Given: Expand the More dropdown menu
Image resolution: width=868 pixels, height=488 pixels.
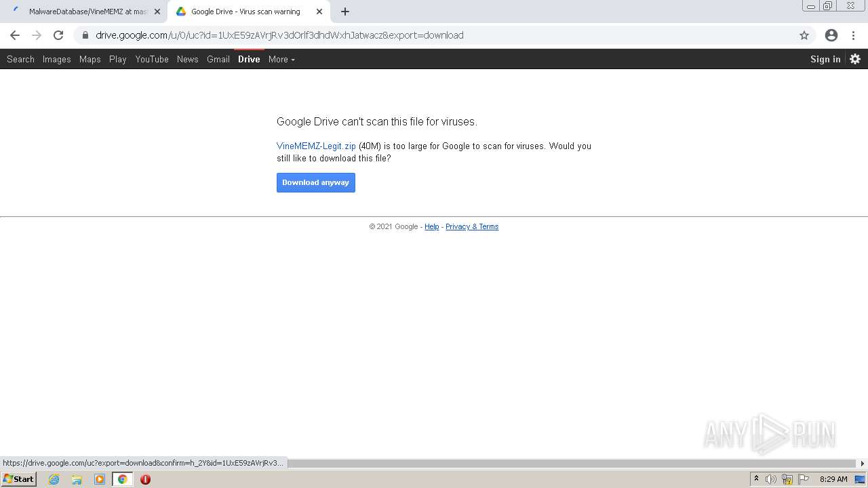Looking at the screenshot, I should [281, 59].
